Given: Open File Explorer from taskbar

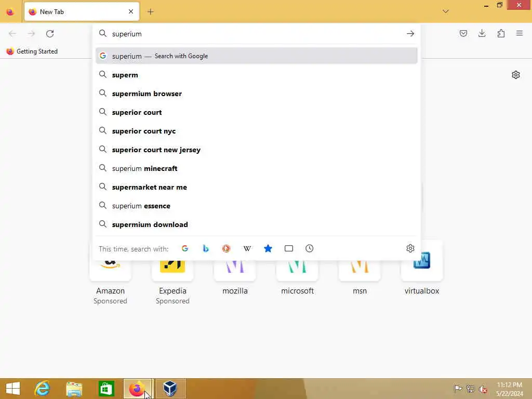Looking at the screenshot, I should point(74,389).
